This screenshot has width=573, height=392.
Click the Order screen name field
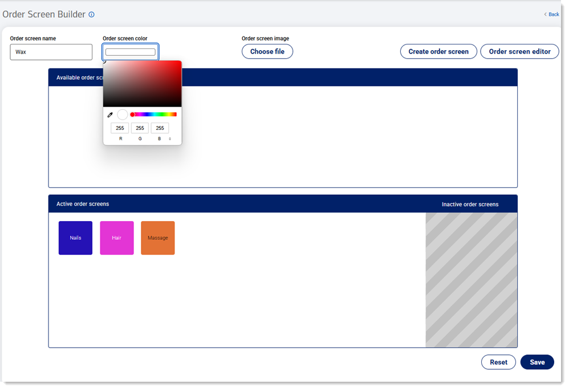(x=51, y=52)
